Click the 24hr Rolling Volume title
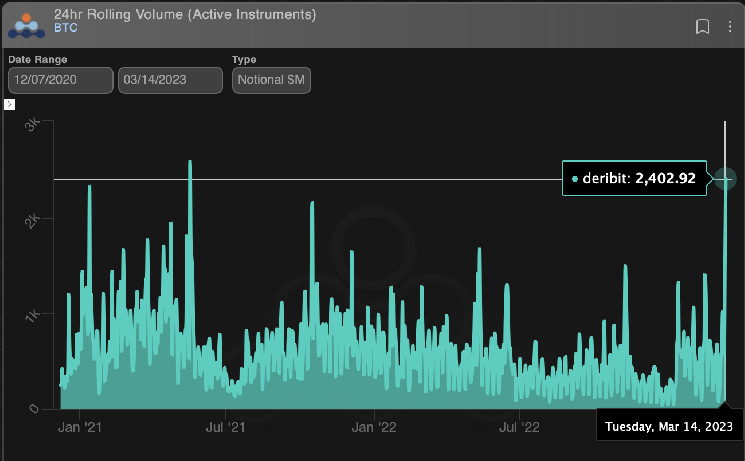 pos(185,15)
